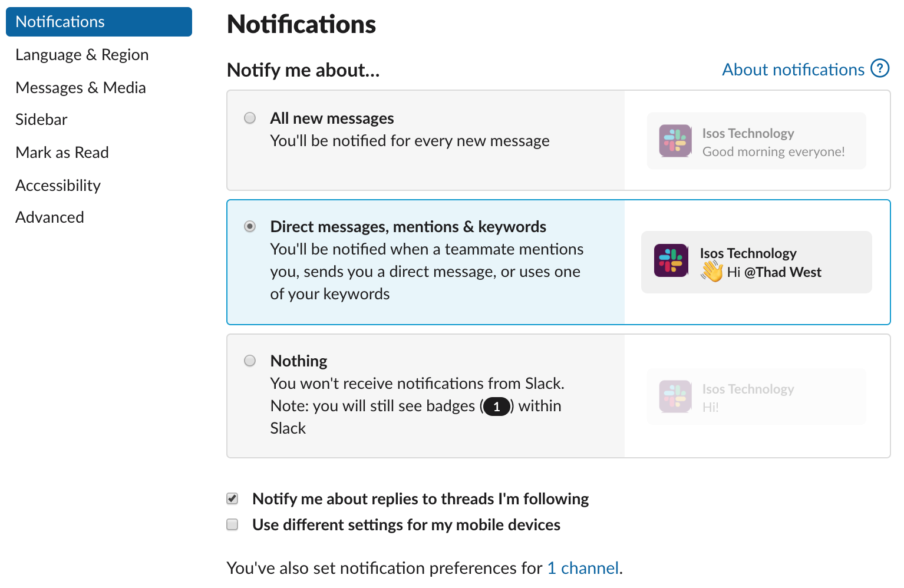Viewport: 904px width, 588px height.
Task: Click the black badge count icon
Action: click(x=496, y=407)
